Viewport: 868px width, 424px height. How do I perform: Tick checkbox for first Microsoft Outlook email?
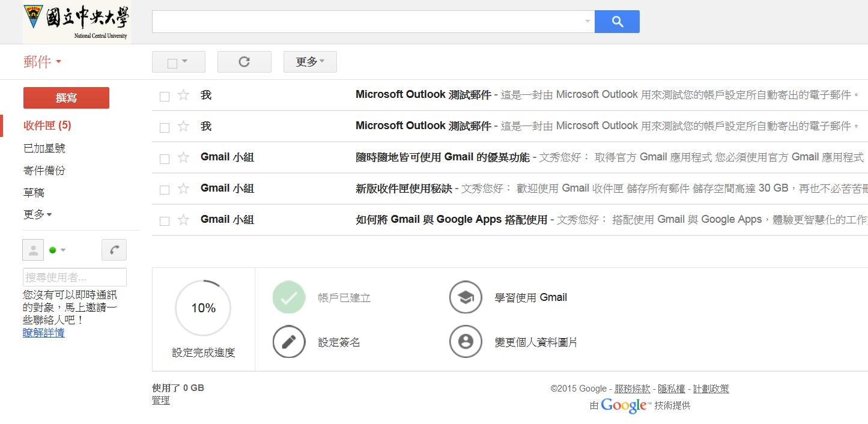click(165, 96)
